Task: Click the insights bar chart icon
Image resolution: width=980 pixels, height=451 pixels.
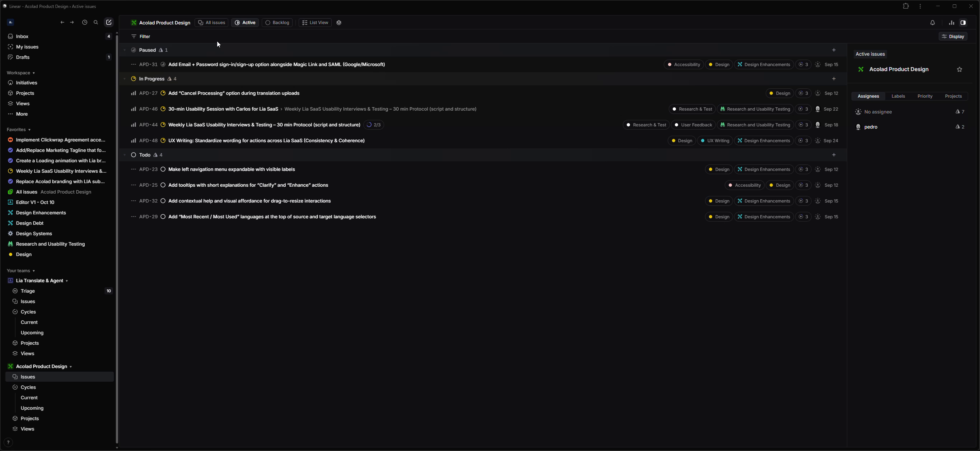Action: (x=952, y=23)
